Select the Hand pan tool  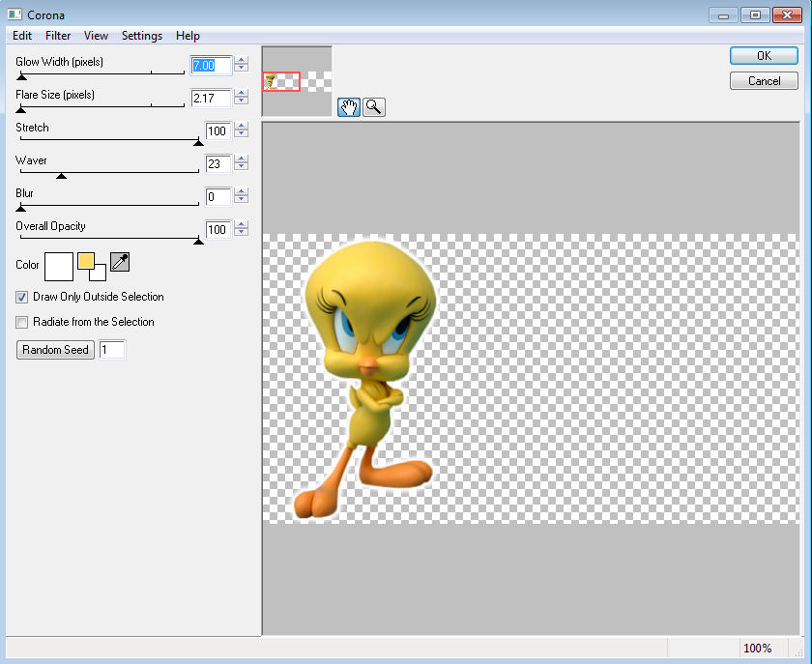(x=348, y=107)
